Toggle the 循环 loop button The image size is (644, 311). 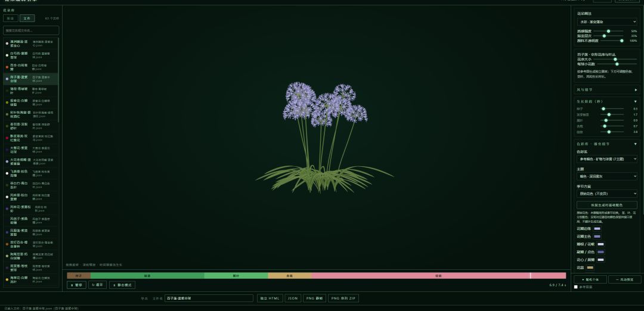[98, 285]
